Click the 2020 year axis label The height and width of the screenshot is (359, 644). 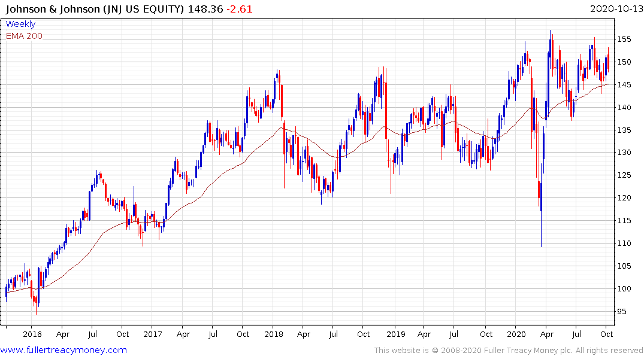click(x=516, y=334)
